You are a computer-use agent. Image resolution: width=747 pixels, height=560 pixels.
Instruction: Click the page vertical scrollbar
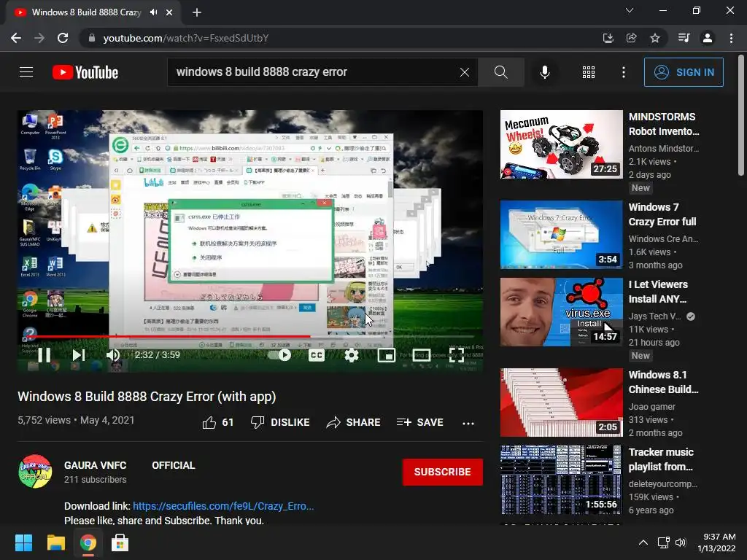pyautogui.click(x=741, y=116)
